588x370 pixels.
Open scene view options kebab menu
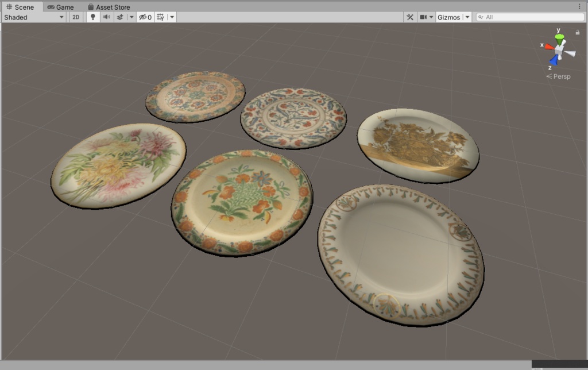pyautogui.click(x=580, y=7)
